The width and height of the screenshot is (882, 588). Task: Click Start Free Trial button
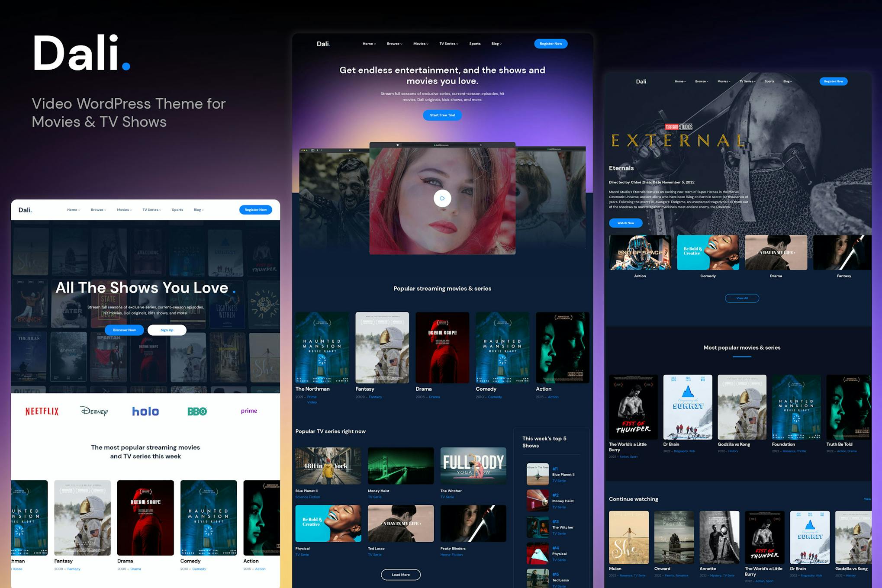click(x=442, y=115)
